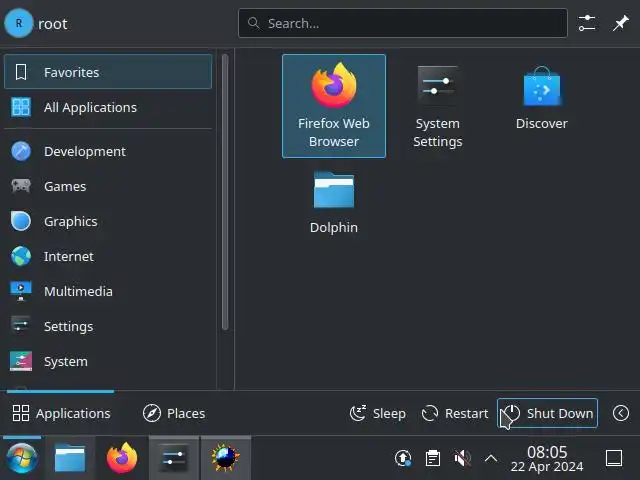Open the Development category
Image resolution: width=640 pixels, height=480 pixels.
point(108,151)
